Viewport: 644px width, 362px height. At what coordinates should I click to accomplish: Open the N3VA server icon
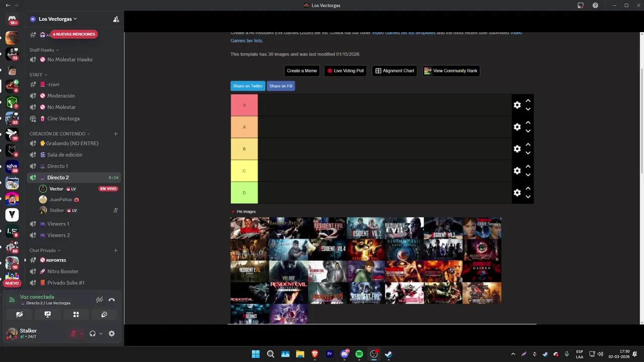point(12,166)
